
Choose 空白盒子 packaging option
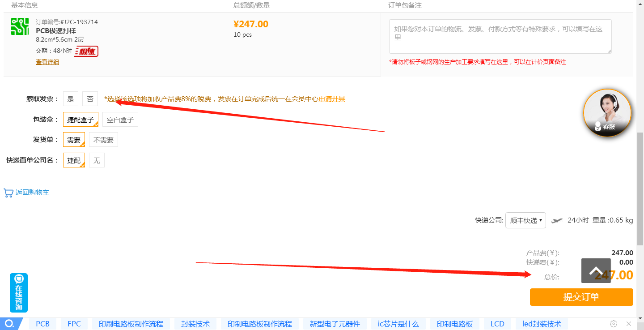coord(120,120)
